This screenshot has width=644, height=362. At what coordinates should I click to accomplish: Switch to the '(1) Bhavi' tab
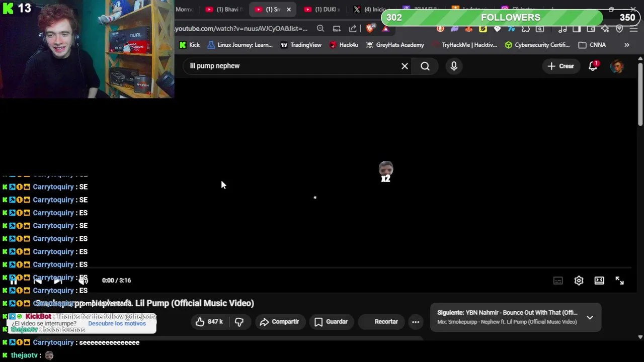224,10
